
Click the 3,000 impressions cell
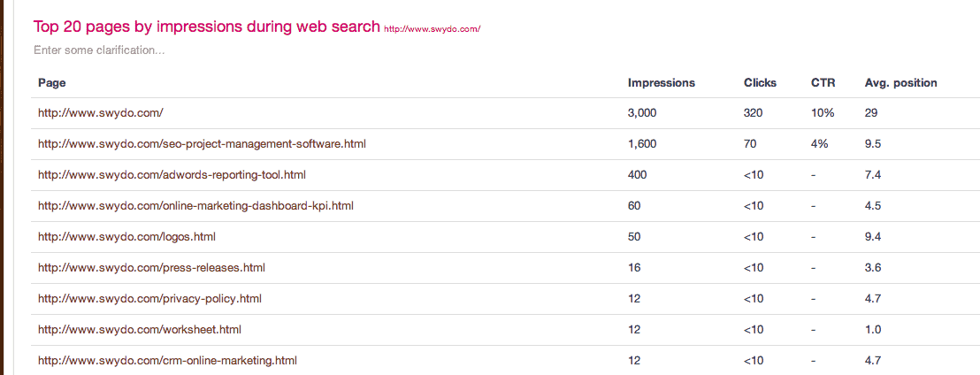point(642,113)
